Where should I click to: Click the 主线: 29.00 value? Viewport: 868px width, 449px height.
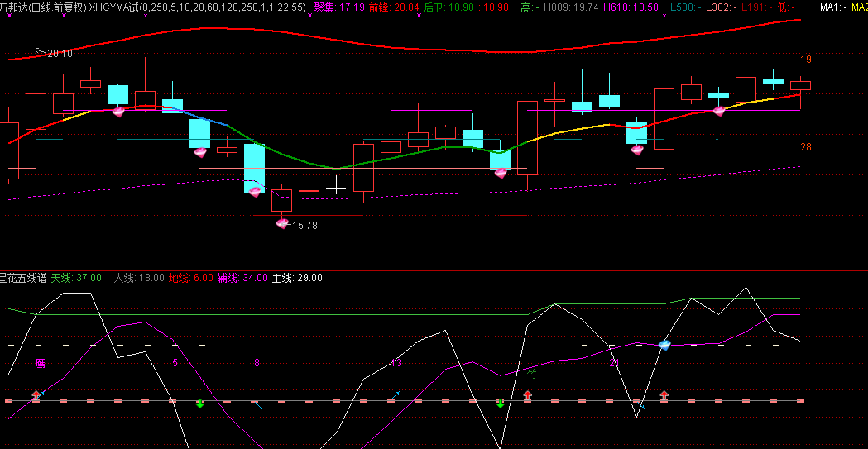[x=297, y=278]
